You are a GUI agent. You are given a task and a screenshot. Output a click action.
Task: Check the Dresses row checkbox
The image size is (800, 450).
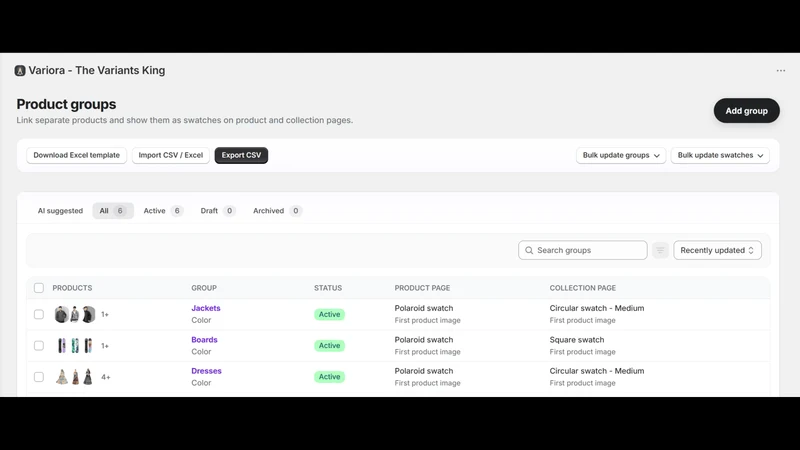coord(39,377)
